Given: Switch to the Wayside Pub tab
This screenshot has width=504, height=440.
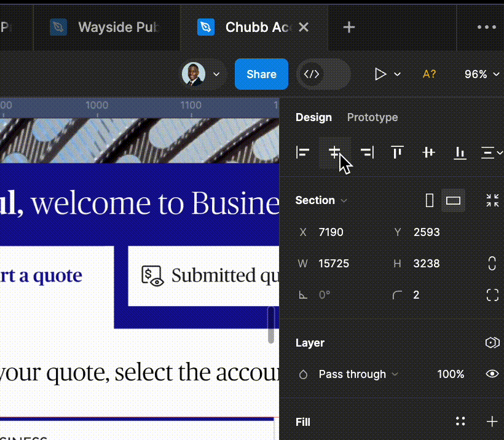Looking at the screenshot, I should point(106,27).
